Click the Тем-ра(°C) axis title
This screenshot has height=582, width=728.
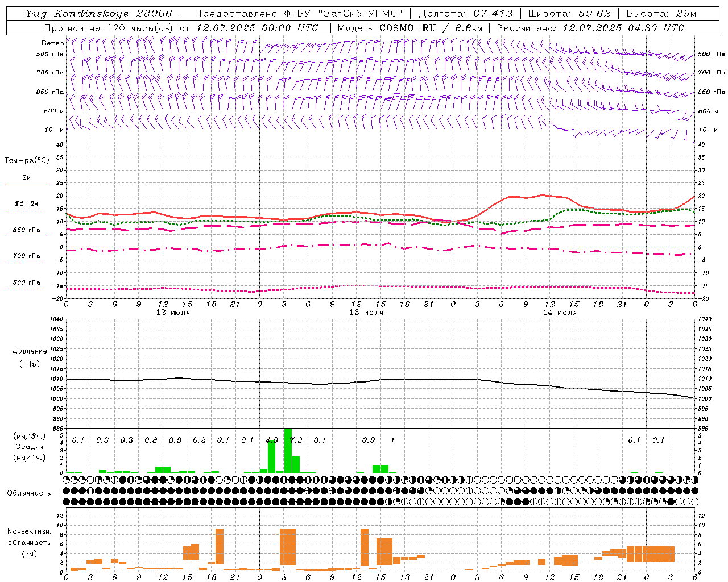(27, 160)
